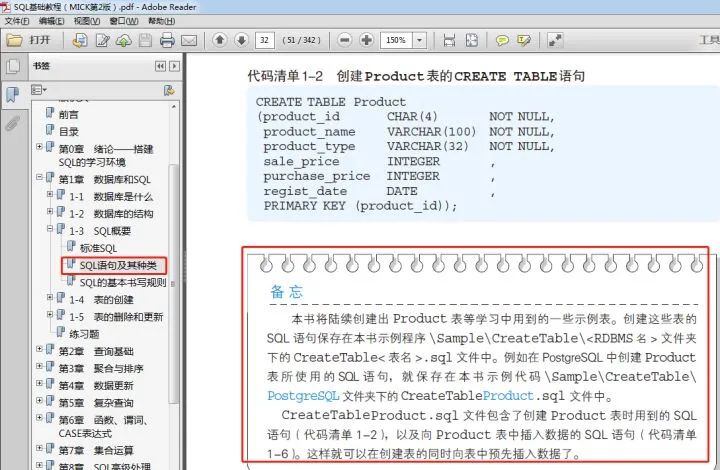This screenshot has width=720, height=470.
Task: Zoom in with the plus button
Action: coord(366,40)
